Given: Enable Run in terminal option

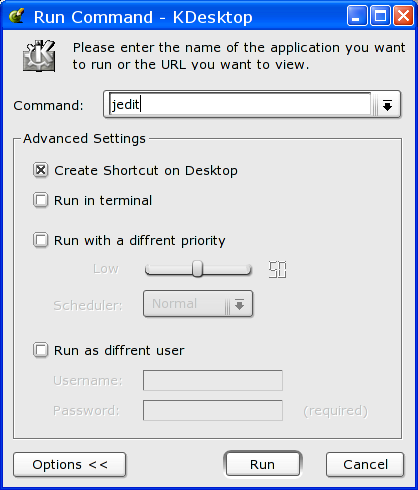Looking at the screenshot, I should (41, 200).
